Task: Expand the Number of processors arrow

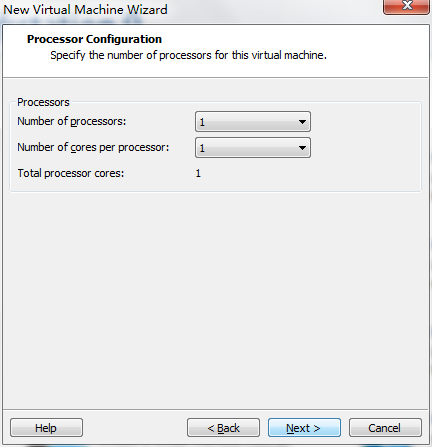Action: pos(302,122)
